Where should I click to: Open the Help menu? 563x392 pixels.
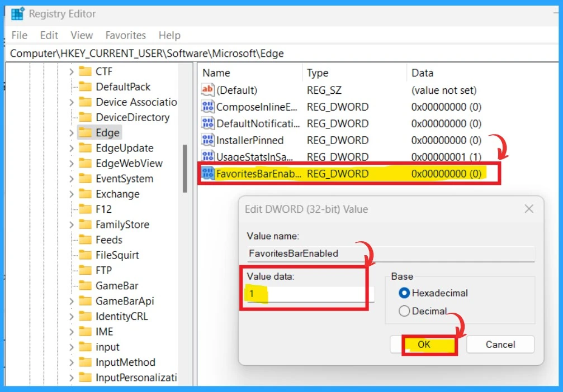(x=169, y=35)
